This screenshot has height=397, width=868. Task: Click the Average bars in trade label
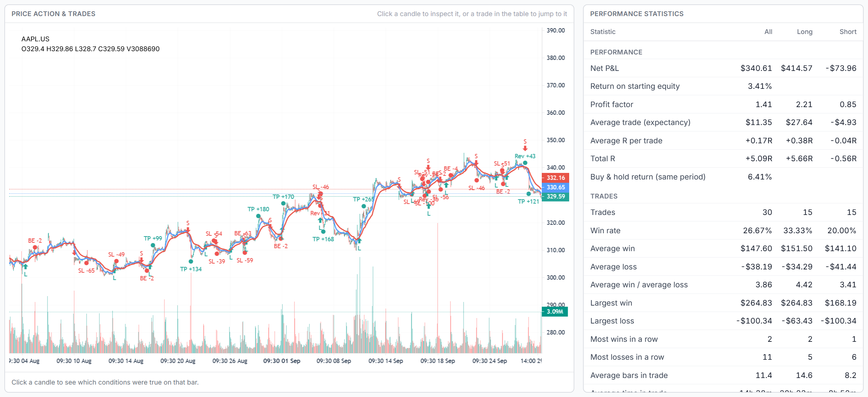coord(629,375)
